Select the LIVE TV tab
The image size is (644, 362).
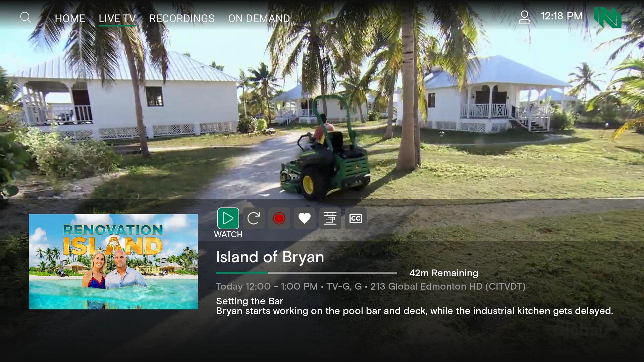[117, 18]
